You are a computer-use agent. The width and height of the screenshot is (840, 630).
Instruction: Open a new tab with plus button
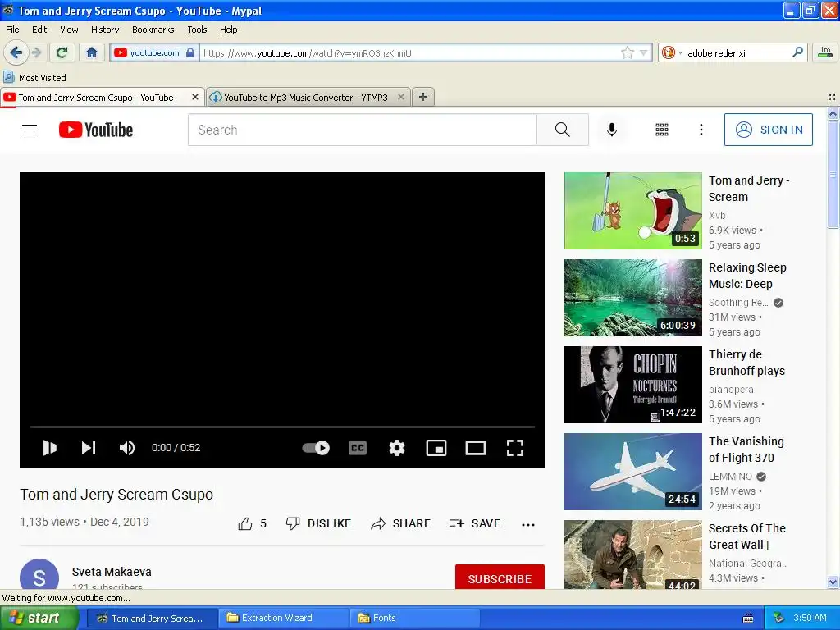[x=423, y=97]
